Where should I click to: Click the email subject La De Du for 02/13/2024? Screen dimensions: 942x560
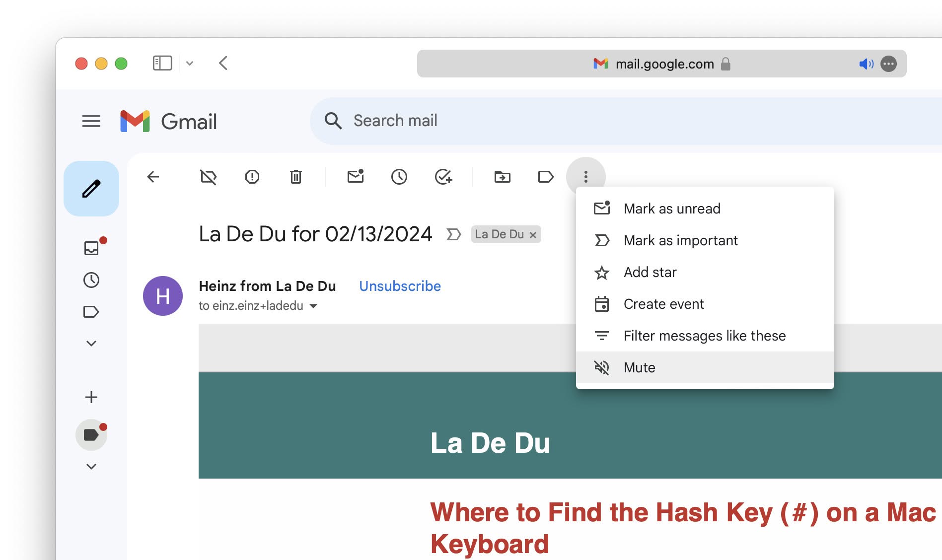point(315,234)
